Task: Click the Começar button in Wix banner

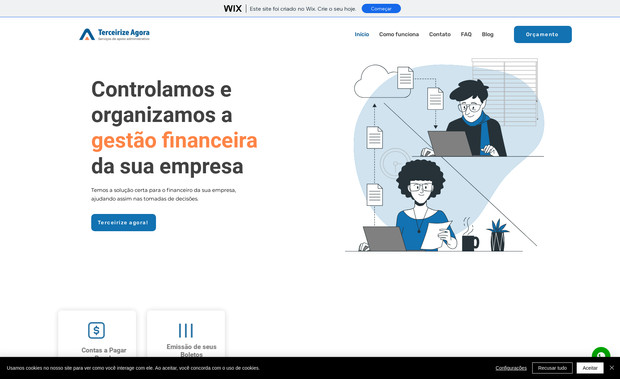Action: [381, 8]
